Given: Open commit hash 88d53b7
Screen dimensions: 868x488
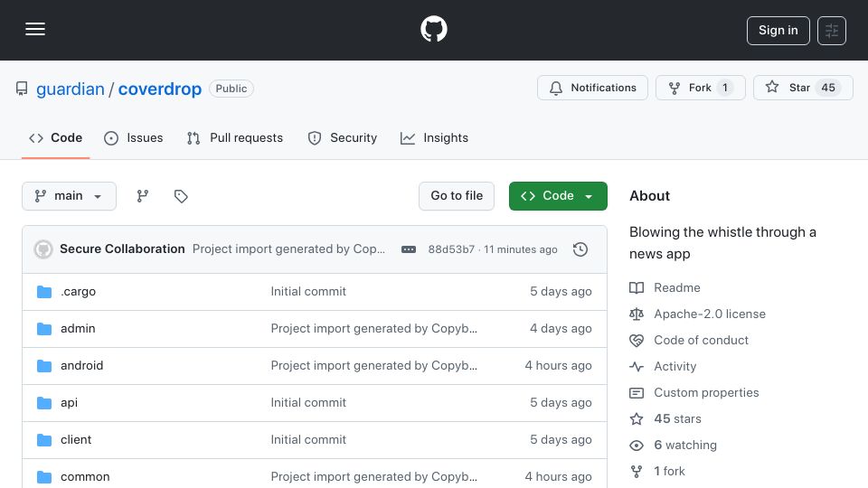Looking at the screenshot, I should click(451, 249).
